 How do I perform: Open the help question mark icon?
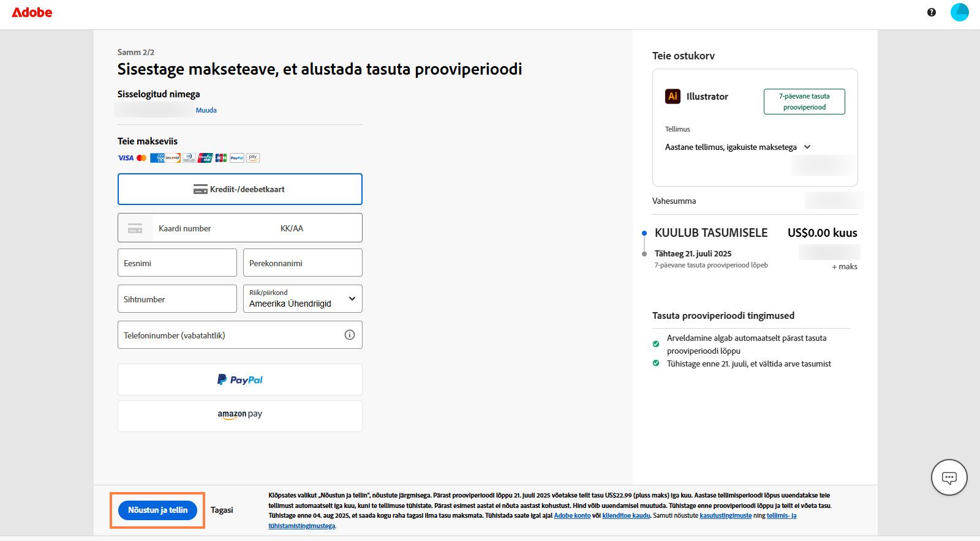tap(931, 12)
